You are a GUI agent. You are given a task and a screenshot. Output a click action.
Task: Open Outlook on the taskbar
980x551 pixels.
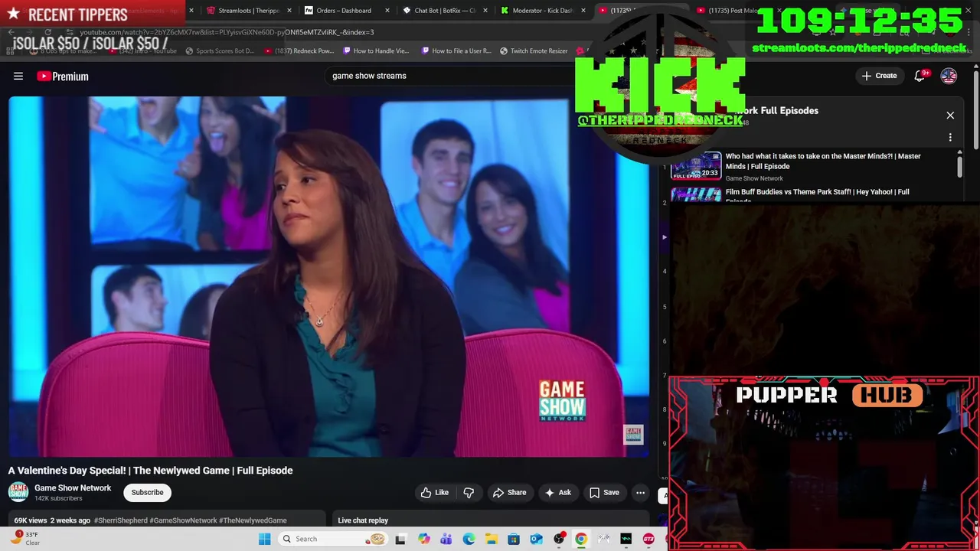(x=537, y=539)
